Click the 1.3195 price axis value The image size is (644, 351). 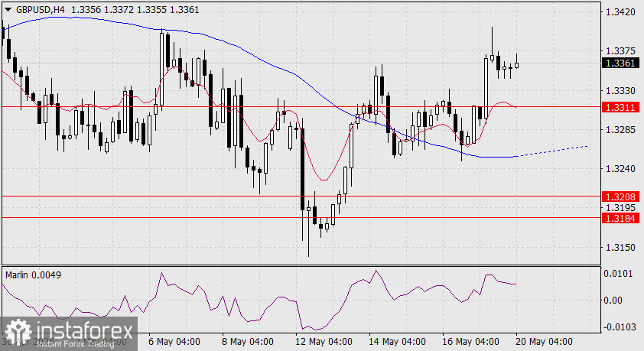620,208
